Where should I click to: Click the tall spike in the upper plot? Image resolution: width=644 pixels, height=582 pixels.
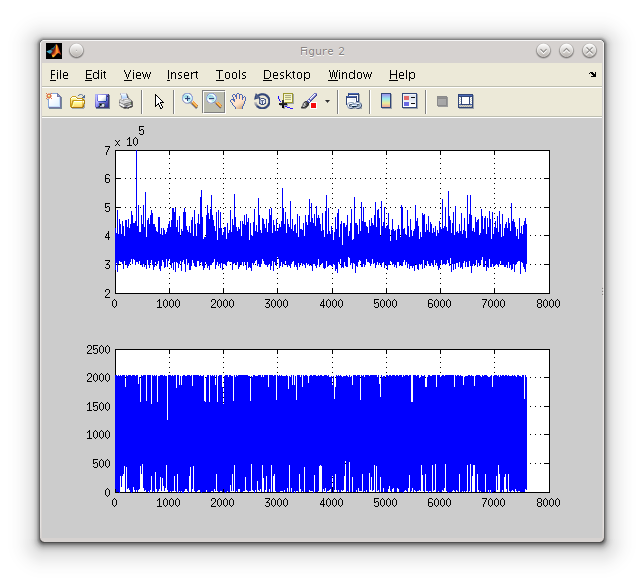(x=136, y=181)
